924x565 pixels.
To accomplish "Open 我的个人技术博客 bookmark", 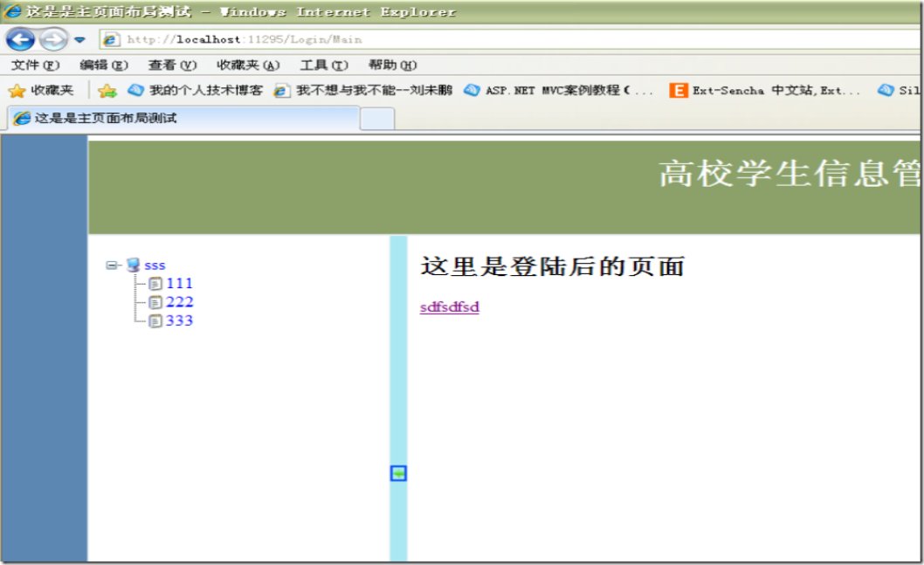I will click(196, 90).
